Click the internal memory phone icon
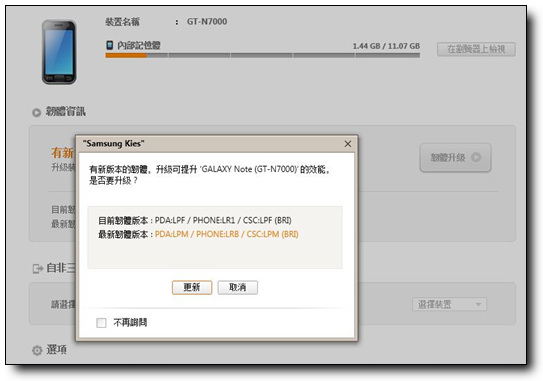 click(x=109, y=45)
